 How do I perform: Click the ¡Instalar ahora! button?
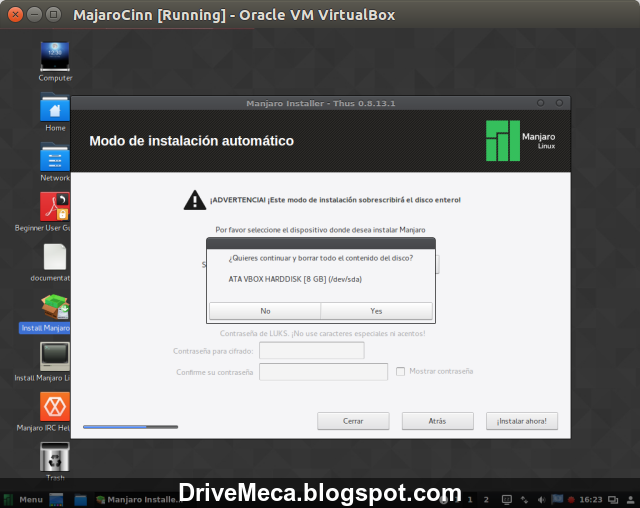coord(522,421)
